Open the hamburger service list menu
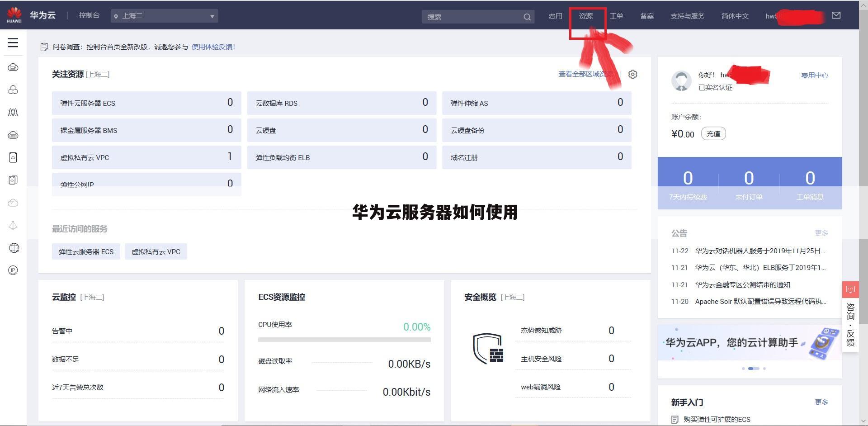The width and height of the screenshot is (868, 426). tap(13, 43)
